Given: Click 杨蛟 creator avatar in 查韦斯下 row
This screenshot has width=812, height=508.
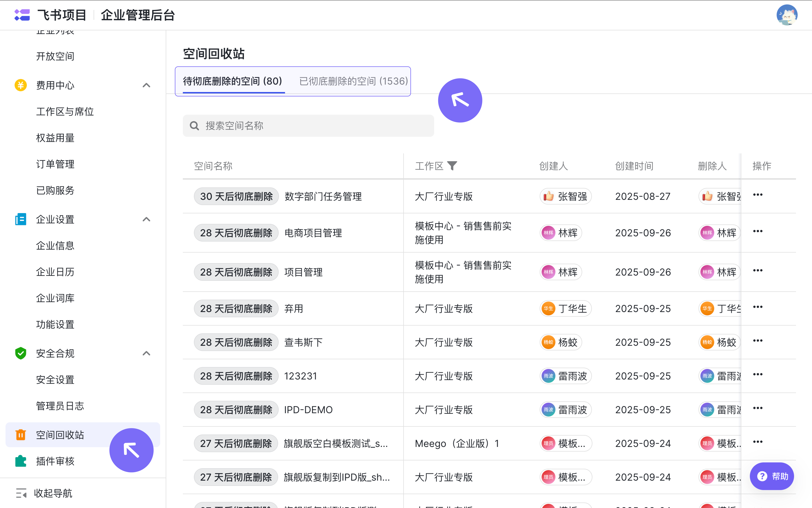Looking at the screenshot, I should click(x=549, y=342).
